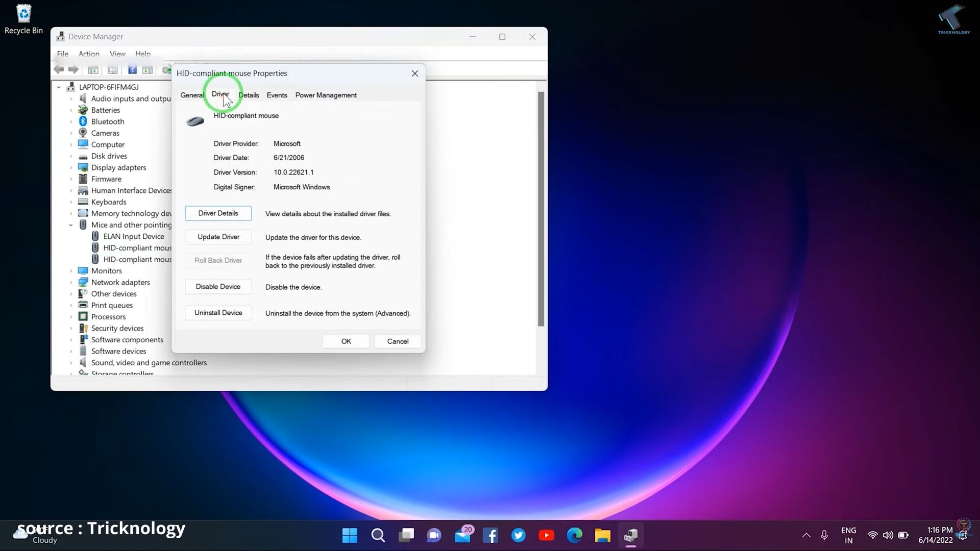Click the Back arrow in Device Manager toolbar

tap(59, 69)
